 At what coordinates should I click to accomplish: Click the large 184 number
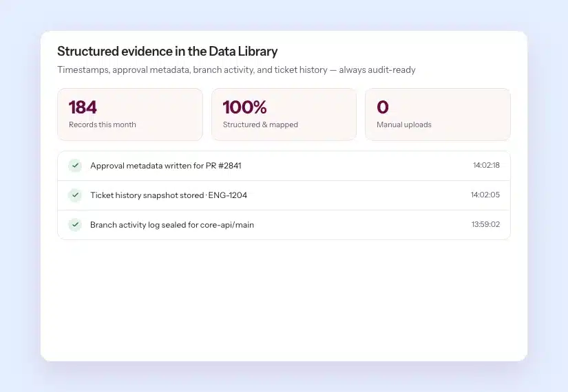pos(83,107)
